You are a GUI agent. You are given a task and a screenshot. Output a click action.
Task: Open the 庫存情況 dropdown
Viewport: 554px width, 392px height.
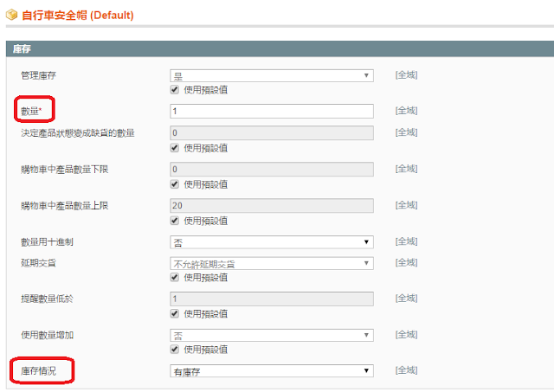[x=272, y=371]
